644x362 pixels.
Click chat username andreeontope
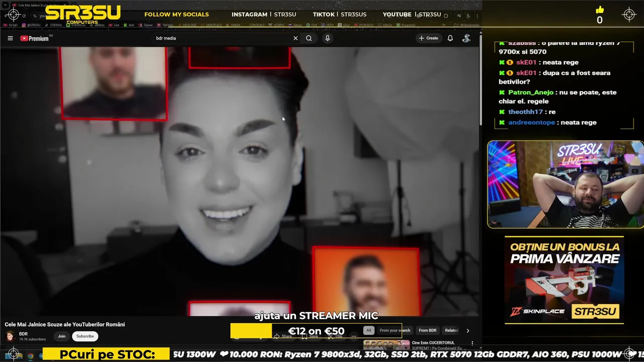[531, 123]
